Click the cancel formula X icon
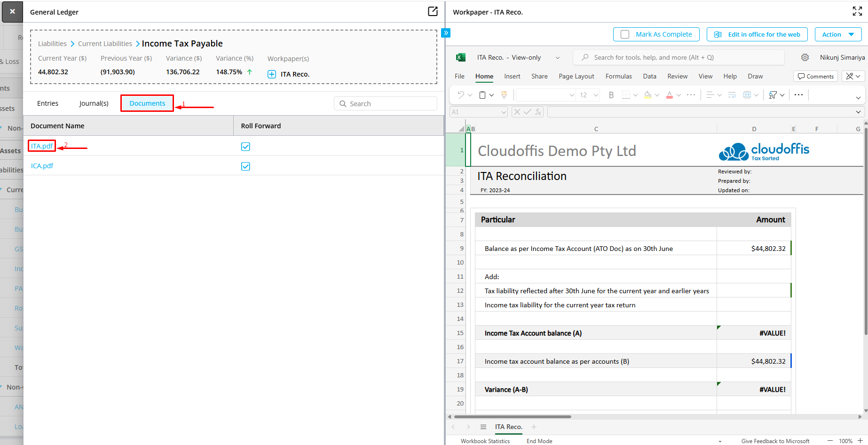This screenshot has height=445, width=868. pyautogui.click(x=517, y=112)
